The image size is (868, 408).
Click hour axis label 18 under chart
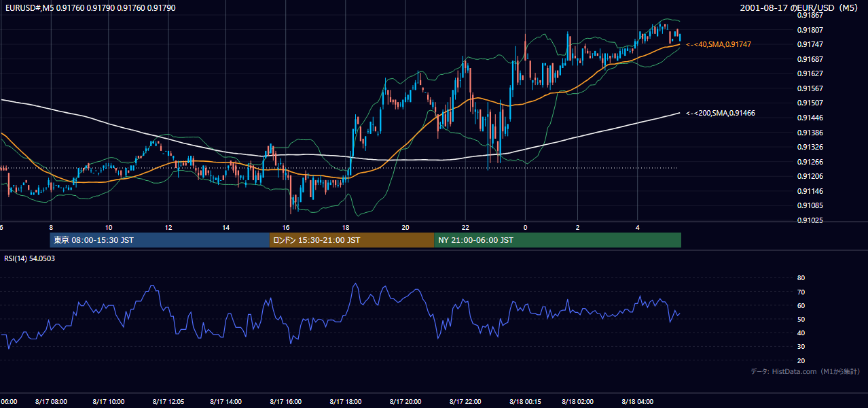pyautogui.click(x=346, y=227)
